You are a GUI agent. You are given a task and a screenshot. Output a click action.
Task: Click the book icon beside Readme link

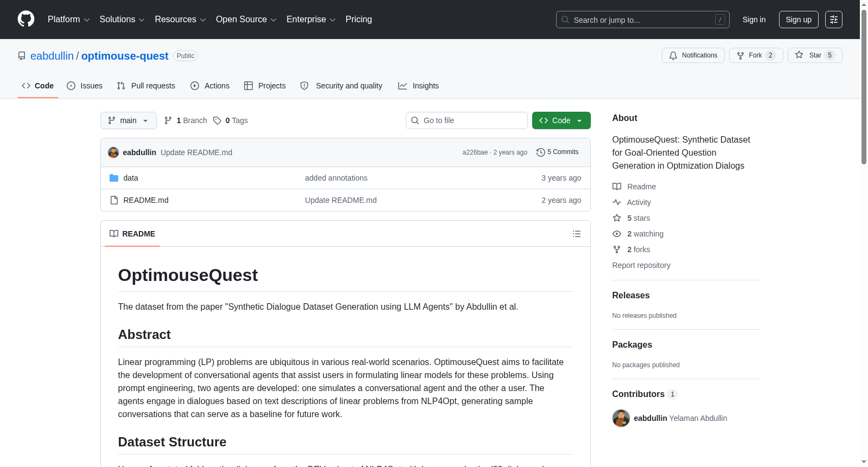pyautogui.click(x=617, y=187)
